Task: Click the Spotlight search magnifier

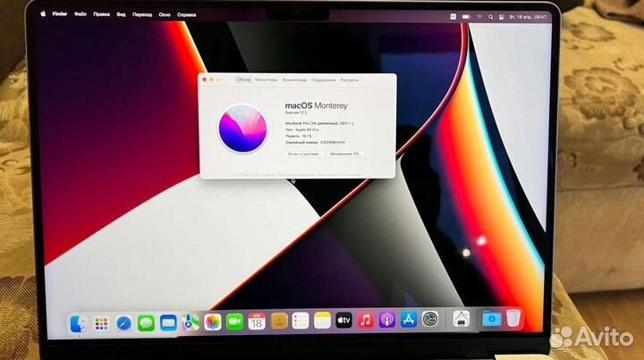Action: pyautogui.click(x=490, y=17)
